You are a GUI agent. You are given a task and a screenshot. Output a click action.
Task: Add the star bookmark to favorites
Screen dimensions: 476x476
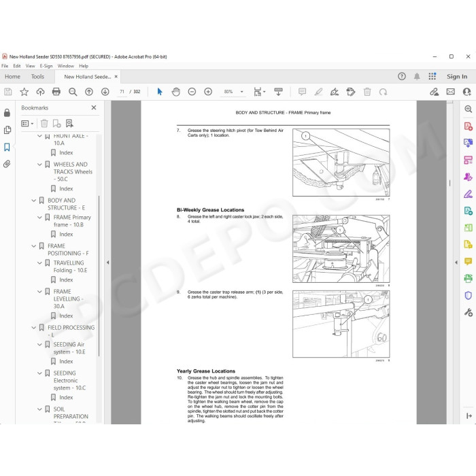click(x=24, y=92)
